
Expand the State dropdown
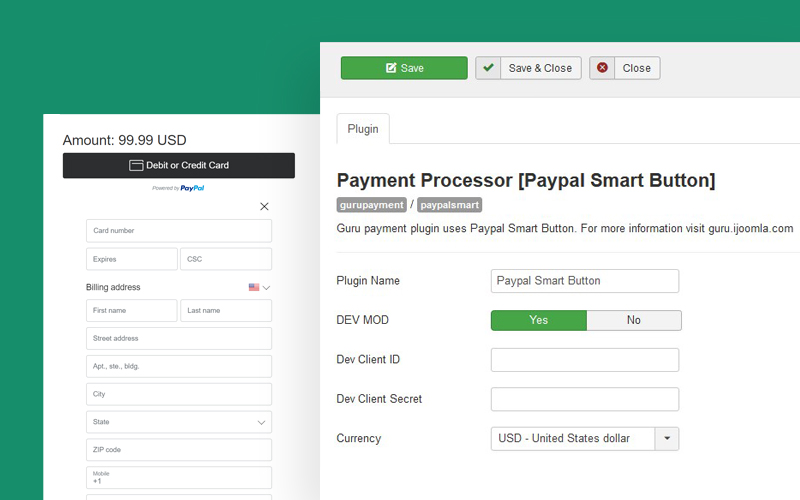click(261, 422)
